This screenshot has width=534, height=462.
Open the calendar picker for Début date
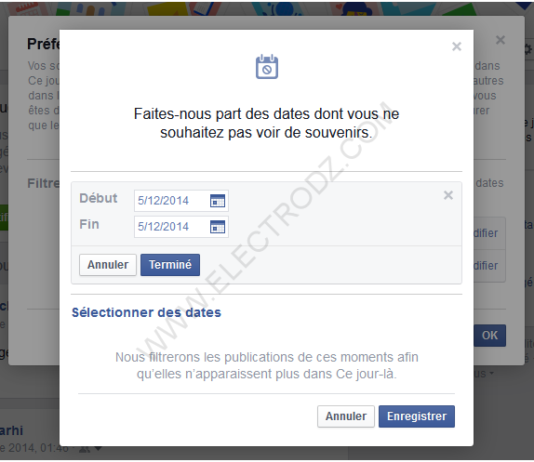click(x=217, y=201)
